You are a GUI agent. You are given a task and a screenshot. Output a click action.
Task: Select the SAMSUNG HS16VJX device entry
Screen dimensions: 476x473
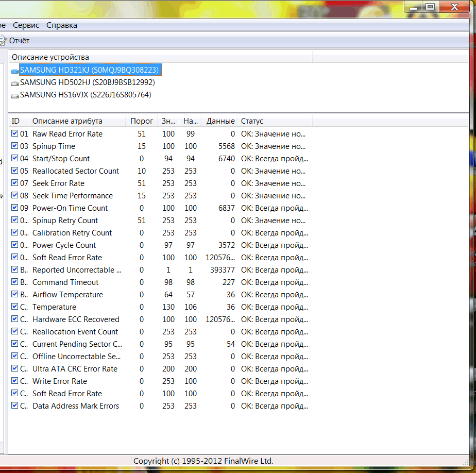coord(86,95)
